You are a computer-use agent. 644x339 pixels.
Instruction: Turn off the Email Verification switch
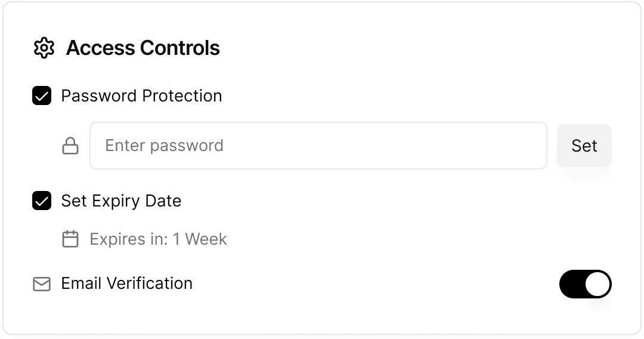585,284
